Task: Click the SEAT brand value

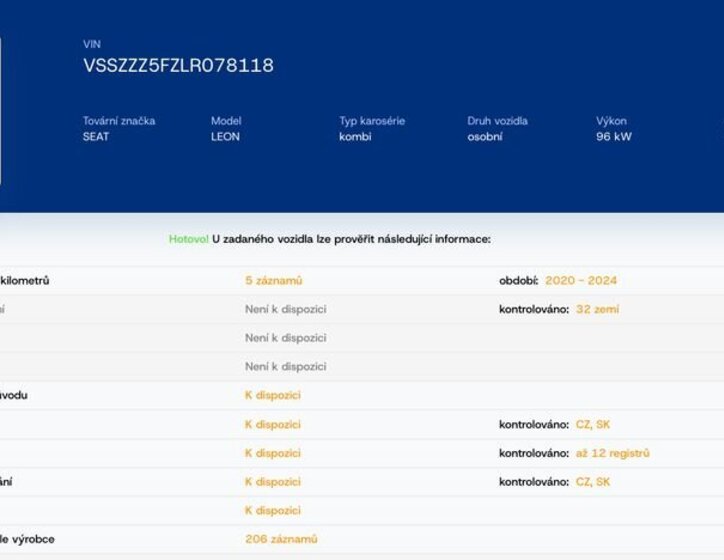Action: [x=96, y=137]
